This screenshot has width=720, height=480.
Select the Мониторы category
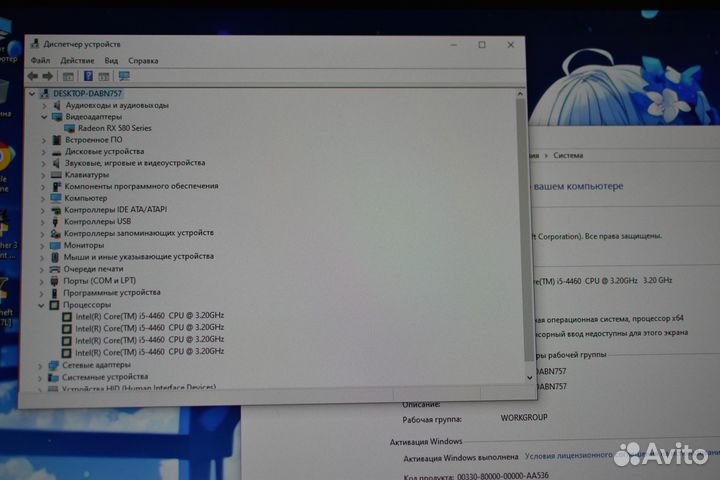click(x=84, y=245)
